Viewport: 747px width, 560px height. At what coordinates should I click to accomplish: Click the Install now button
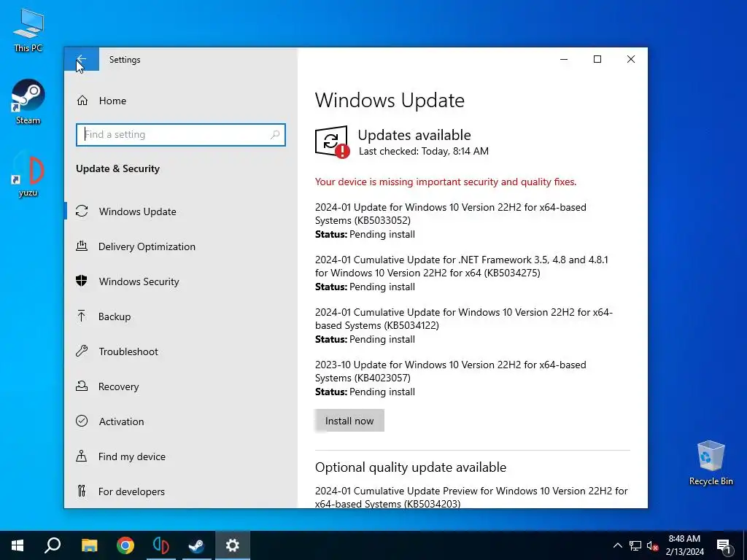point(349,421)
